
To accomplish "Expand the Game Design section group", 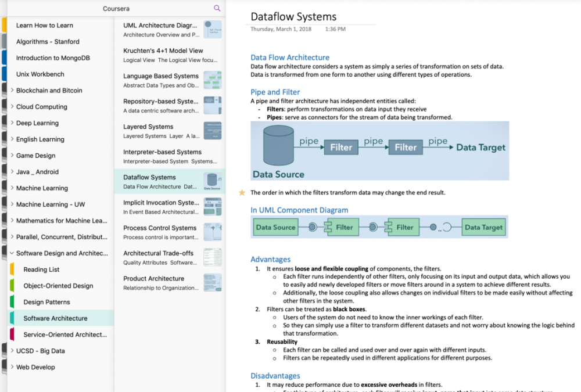I will pyautogui.click(x=12, y=156).
